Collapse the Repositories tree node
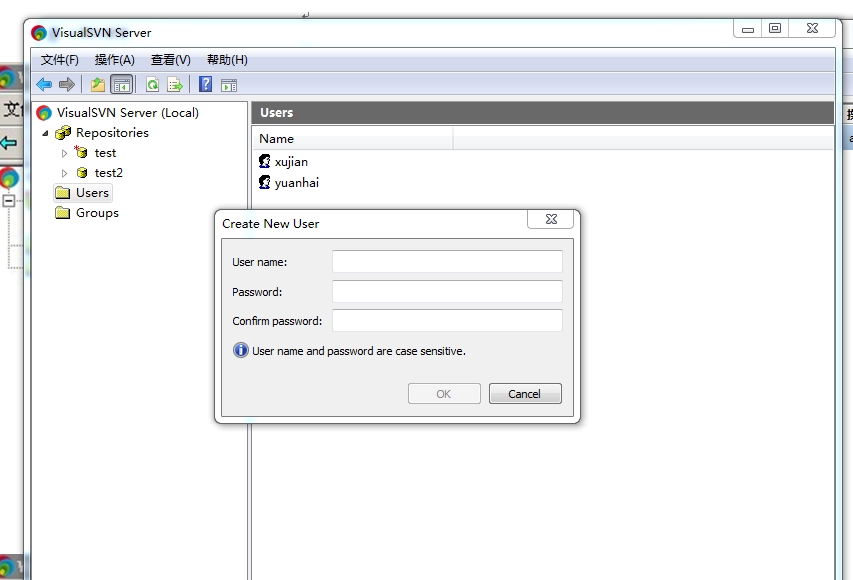Viewport: 853px width, 580px height. coord(46,133)
